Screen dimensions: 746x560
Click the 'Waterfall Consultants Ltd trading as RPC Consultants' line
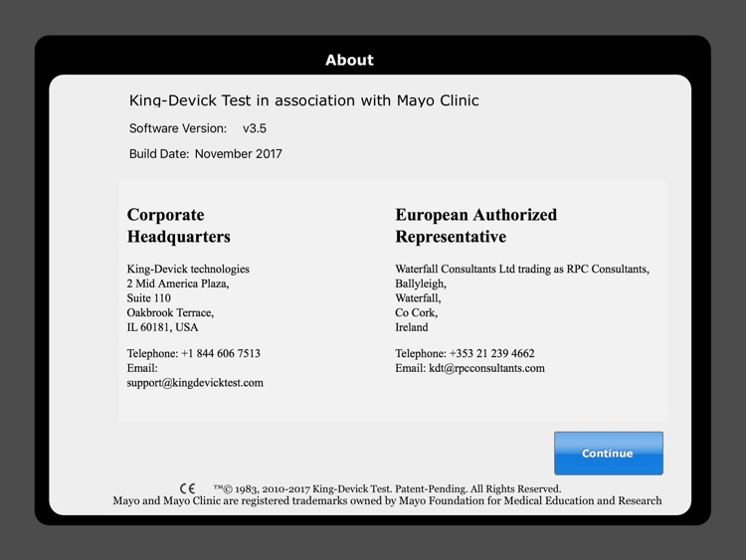(522, 269)
